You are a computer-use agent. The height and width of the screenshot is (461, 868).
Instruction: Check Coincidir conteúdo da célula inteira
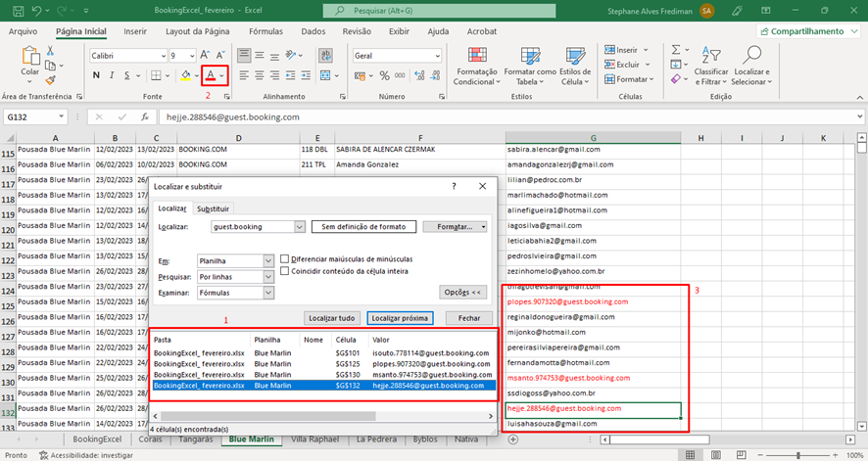285,271
